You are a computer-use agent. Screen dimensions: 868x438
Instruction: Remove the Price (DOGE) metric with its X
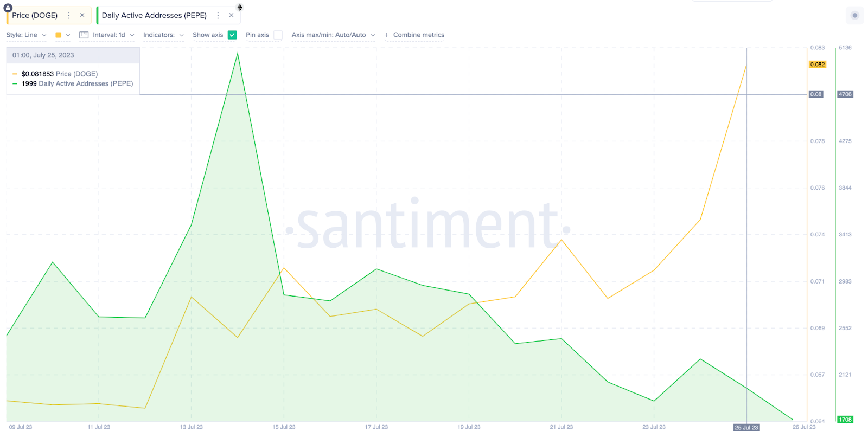point(82,15)
